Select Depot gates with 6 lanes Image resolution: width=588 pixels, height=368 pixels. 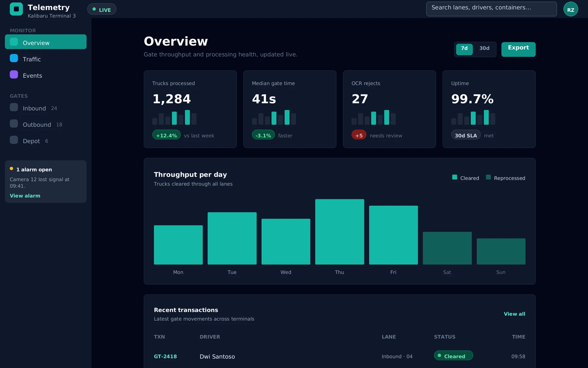point(46,140)
